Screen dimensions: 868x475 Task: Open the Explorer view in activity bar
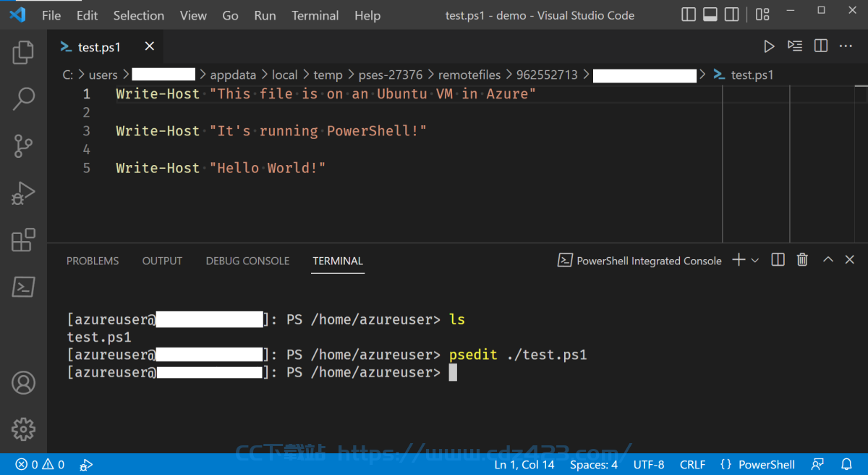pyautogui.click(x=23, y=53)
